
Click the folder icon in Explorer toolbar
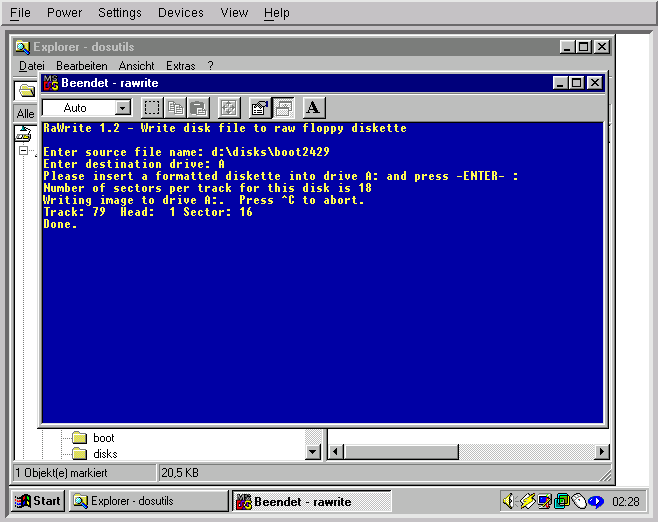pos(27,90)
